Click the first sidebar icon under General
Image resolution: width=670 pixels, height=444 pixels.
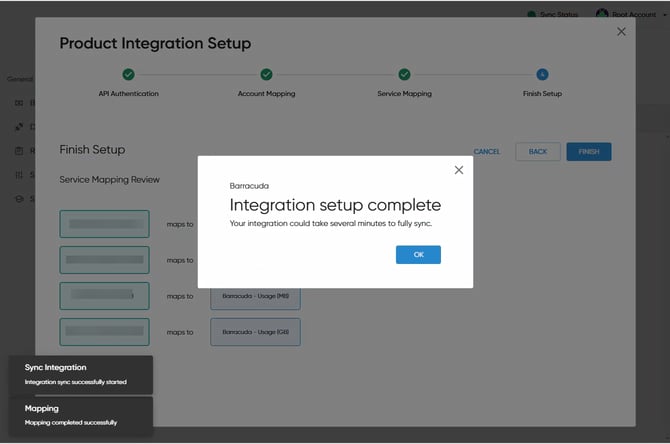(18, 102)
